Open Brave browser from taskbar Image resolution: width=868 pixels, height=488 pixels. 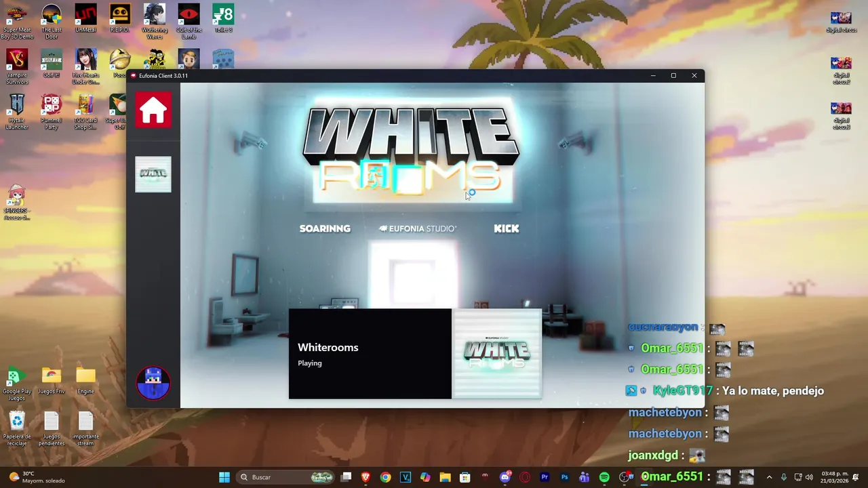pos(366,477)
